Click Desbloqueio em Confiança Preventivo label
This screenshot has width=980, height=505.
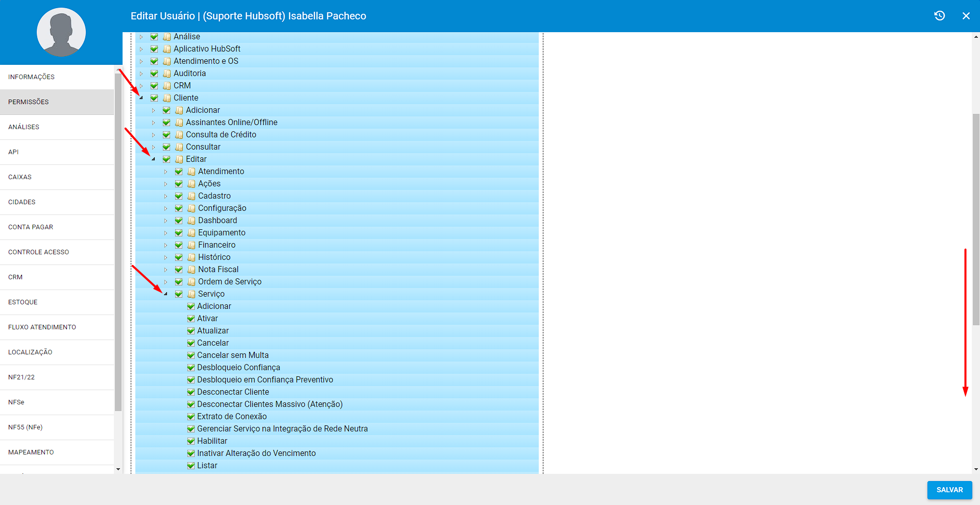[x=265, y=380]
